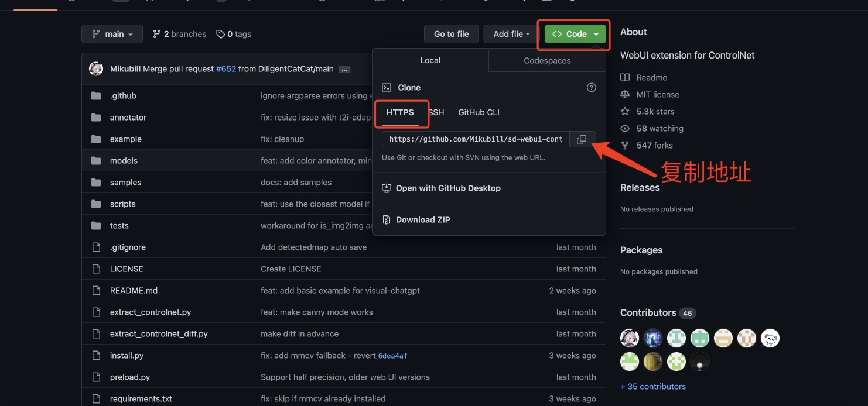The height and width of the screenshot is (406, 868).
Task: Open extract_controlnet.py file
Action: pos(151,312)
